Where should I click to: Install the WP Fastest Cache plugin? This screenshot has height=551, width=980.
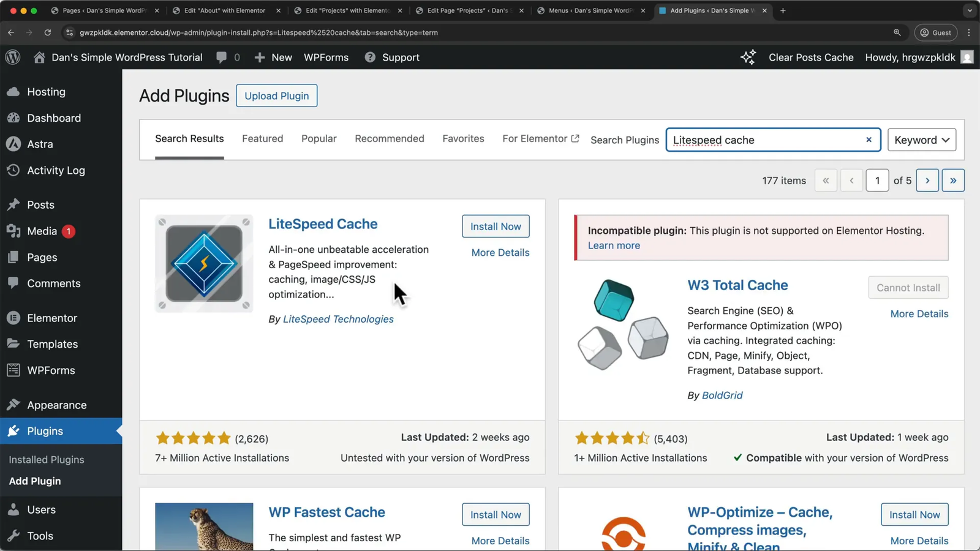click(x=496, y=515)
